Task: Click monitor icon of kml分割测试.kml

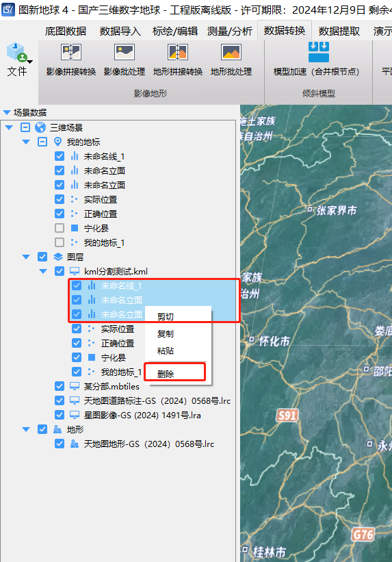Action: 75,271
